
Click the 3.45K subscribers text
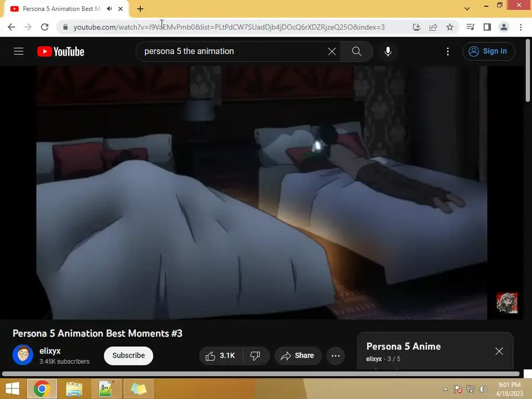64,362
